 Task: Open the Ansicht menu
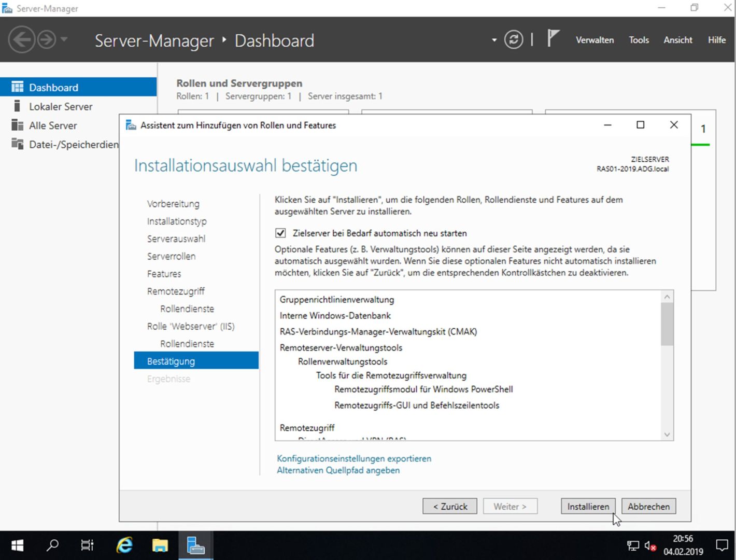click(x=677, y=40)
